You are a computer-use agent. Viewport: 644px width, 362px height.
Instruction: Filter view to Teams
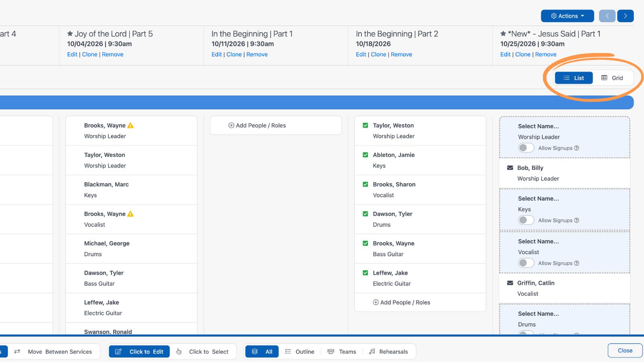[342, 352]
